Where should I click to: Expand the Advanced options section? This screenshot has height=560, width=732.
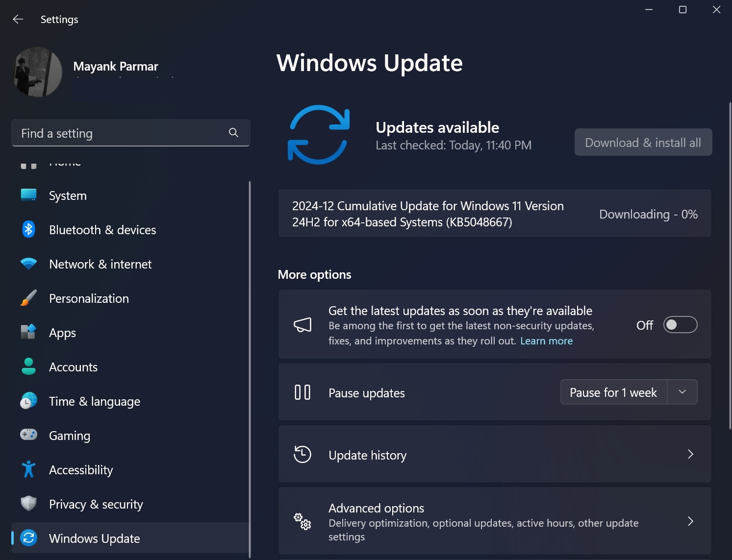point(691,521)
